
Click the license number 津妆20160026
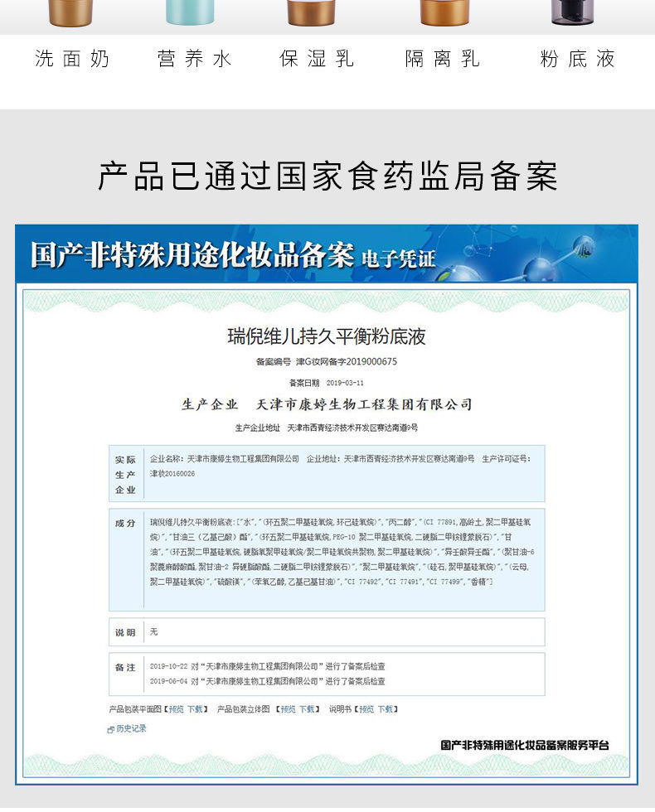pos(172,473)
